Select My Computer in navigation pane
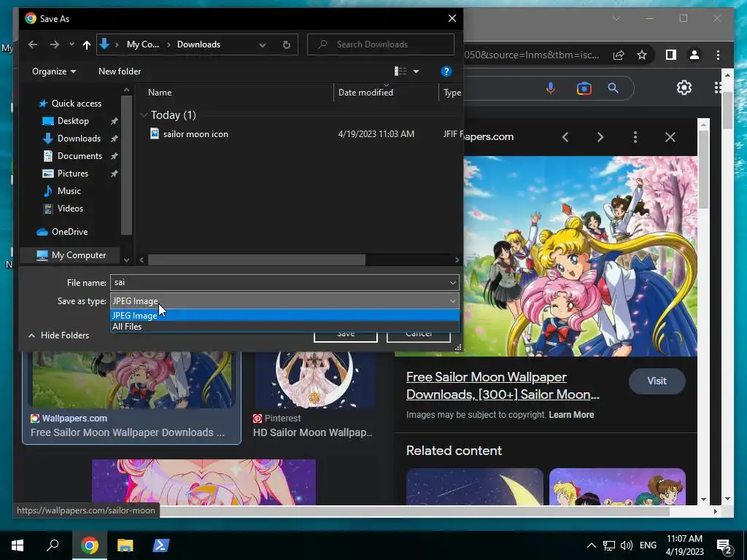Screen dimensions: 747x560 pyautogui.click(x=71, y=255)
